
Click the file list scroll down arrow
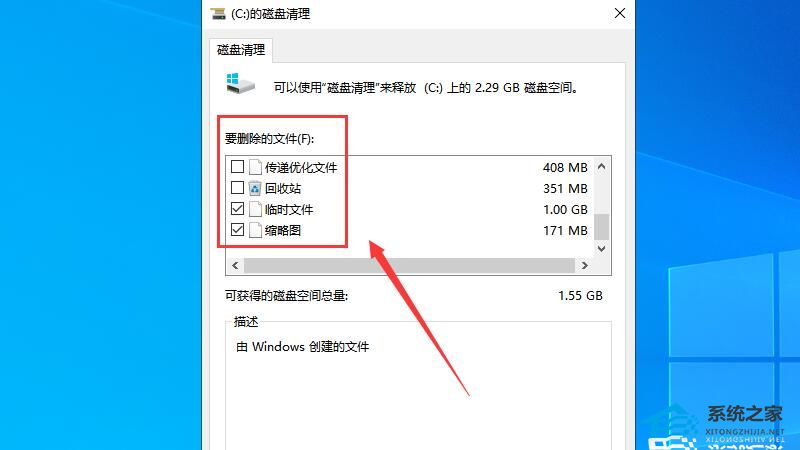(602, 248)
